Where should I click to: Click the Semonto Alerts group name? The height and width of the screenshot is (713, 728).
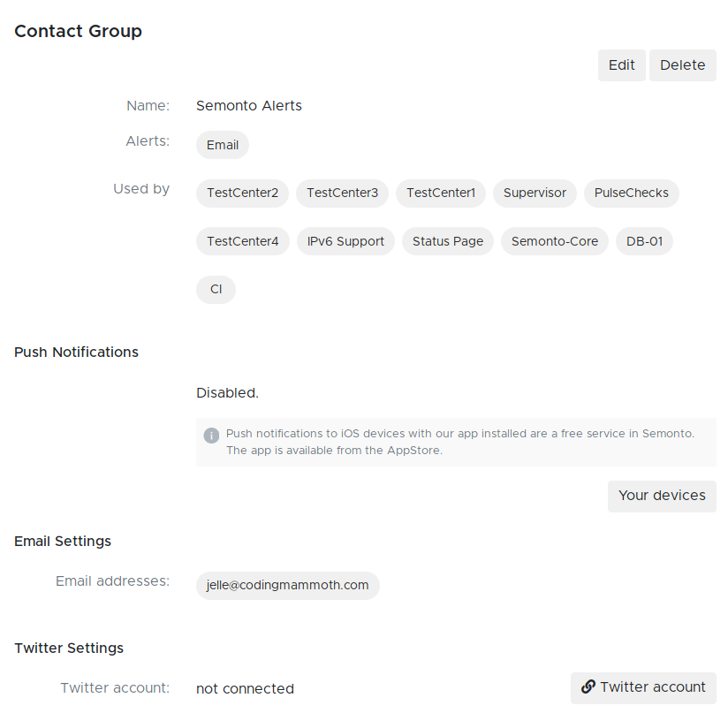tap(249, 106)
